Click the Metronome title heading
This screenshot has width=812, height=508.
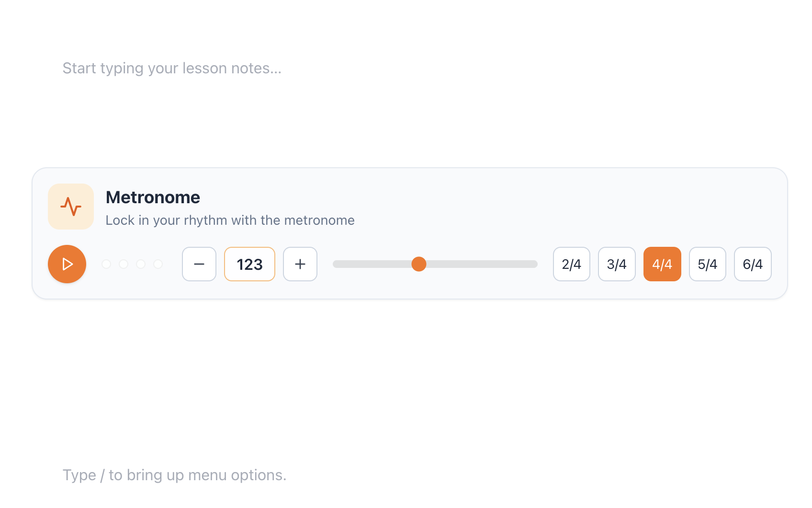(153, 197)
